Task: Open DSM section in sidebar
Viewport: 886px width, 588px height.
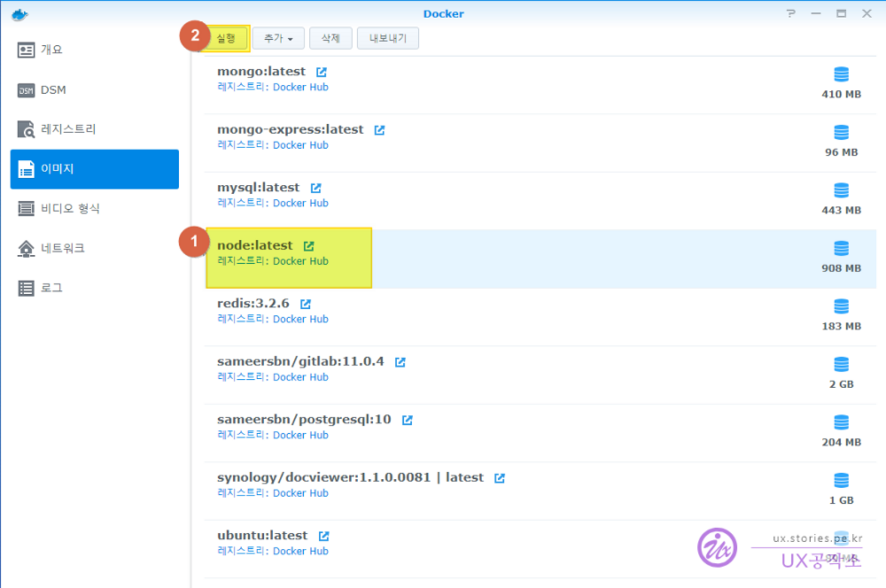Action: [x=53, y=90]
